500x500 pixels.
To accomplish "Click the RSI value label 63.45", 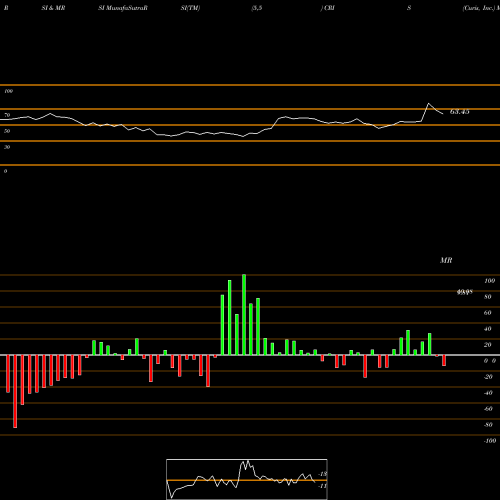I will (x=460, y=112).
